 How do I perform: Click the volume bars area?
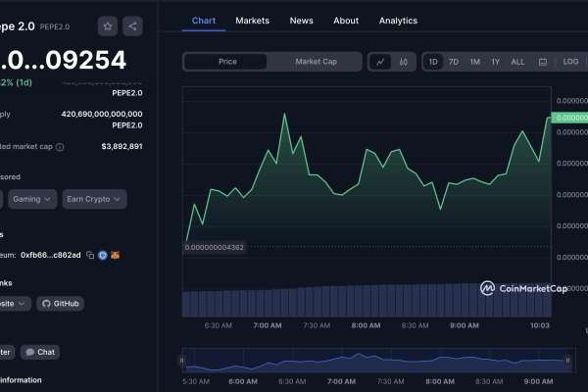click(367, 300)
